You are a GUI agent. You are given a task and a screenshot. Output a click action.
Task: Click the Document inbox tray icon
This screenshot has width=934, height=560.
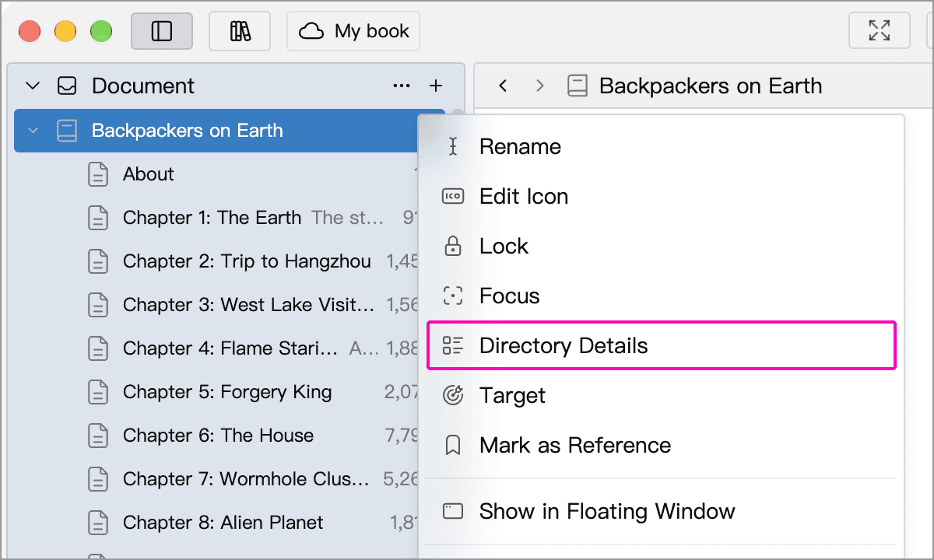[x=67, y=86]
